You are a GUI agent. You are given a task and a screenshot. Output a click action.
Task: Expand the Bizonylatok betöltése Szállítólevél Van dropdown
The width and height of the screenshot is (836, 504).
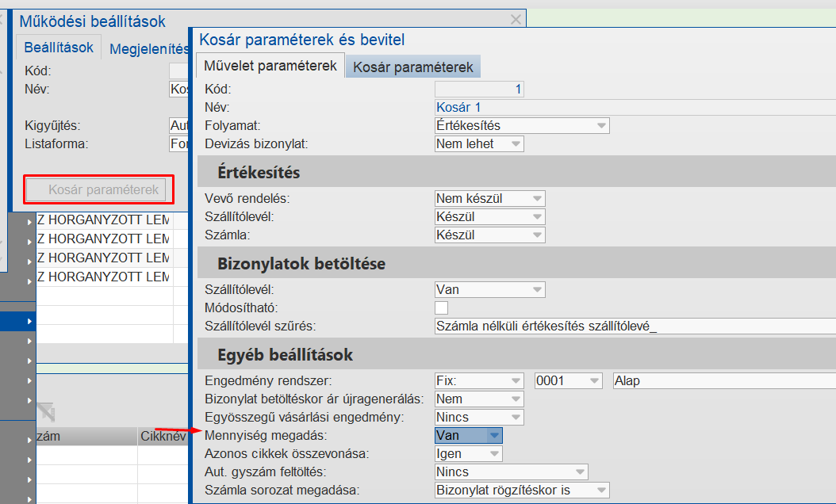coord(490,290)
